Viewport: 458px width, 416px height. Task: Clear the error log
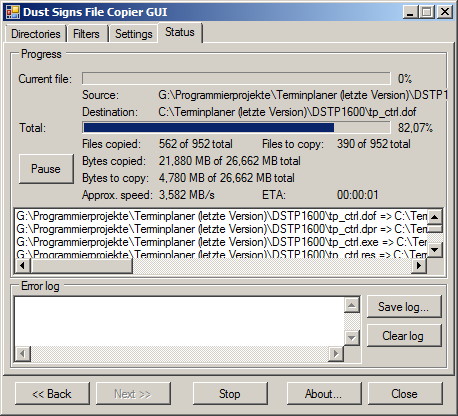coord(404,336)
